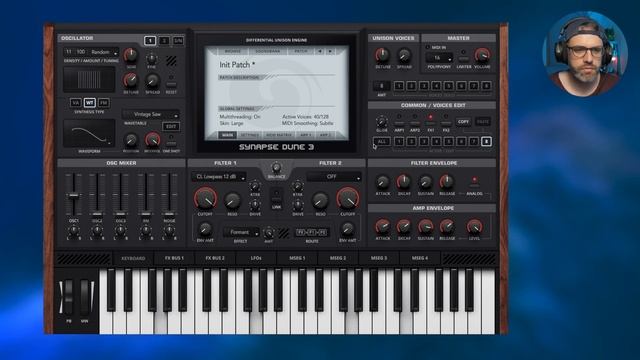Adjust the wavetable Position knob

131,141
